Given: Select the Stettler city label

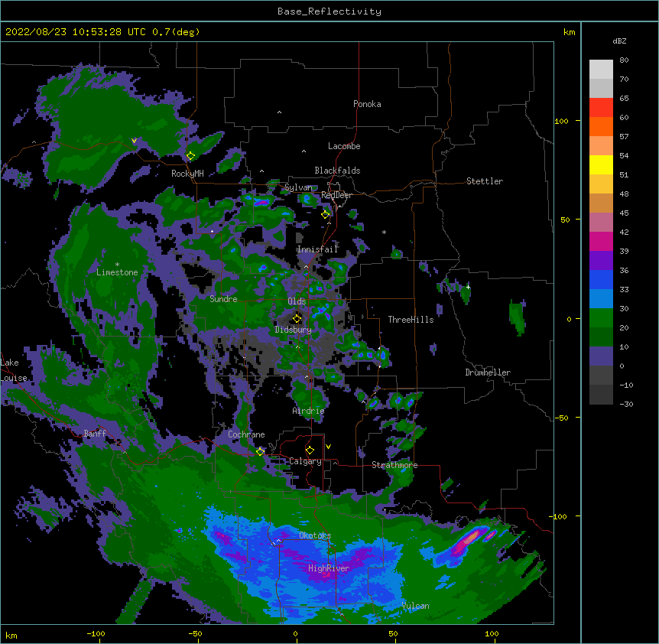Looking at the screenshot, I should (x=485, y=181).
